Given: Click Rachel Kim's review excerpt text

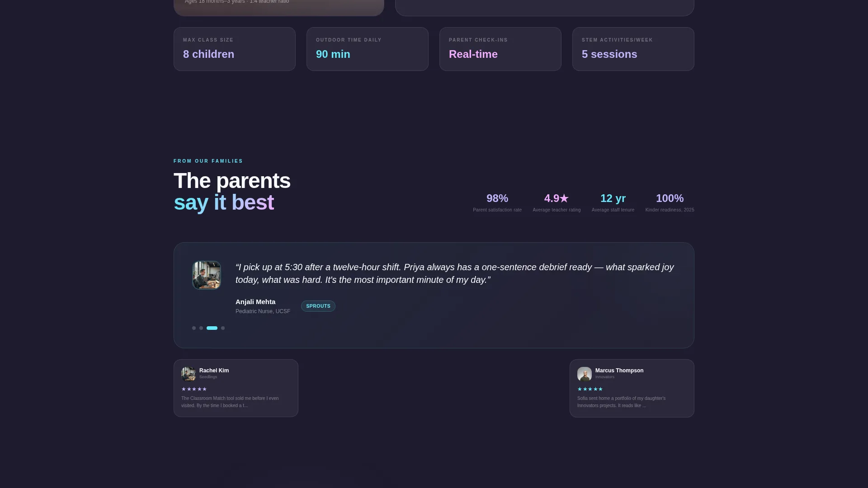Looking at the screenshot, I should point(230,402).
